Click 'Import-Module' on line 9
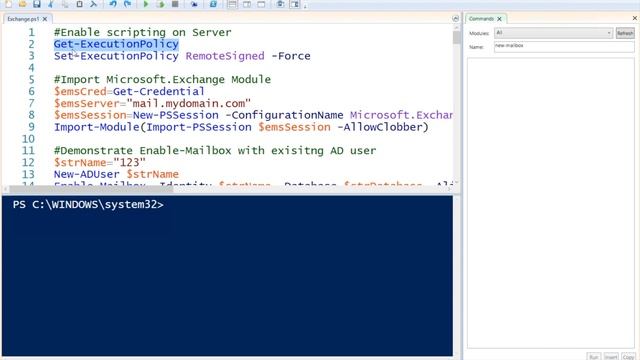 coord(97,127)
